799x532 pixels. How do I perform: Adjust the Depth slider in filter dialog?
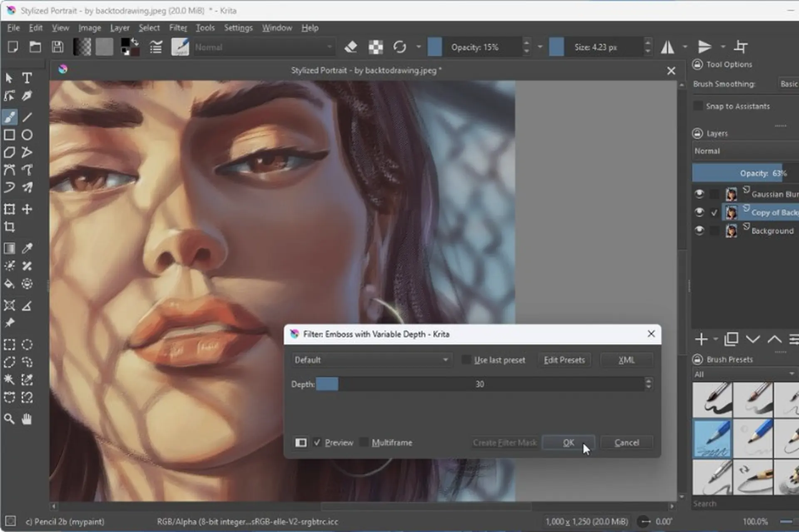click(480, 384)
